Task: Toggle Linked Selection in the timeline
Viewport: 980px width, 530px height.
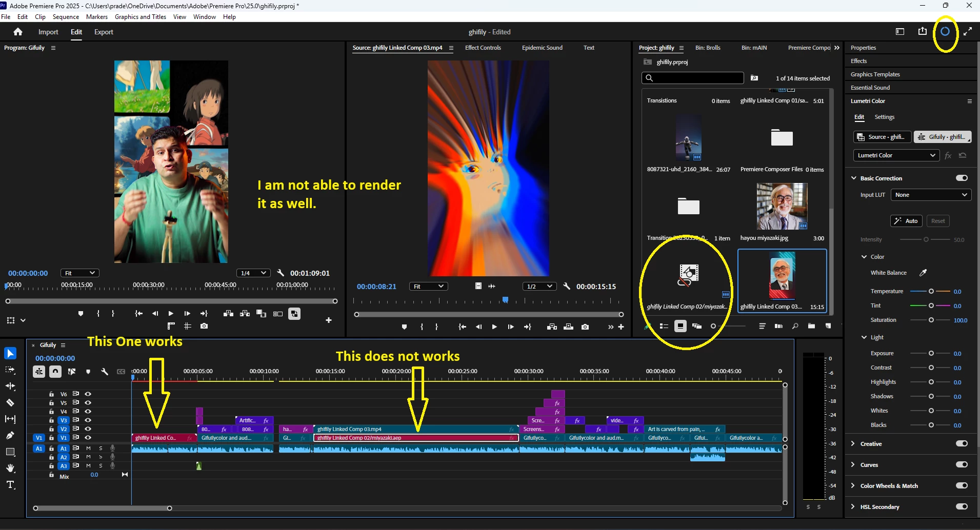Action: 72,372
